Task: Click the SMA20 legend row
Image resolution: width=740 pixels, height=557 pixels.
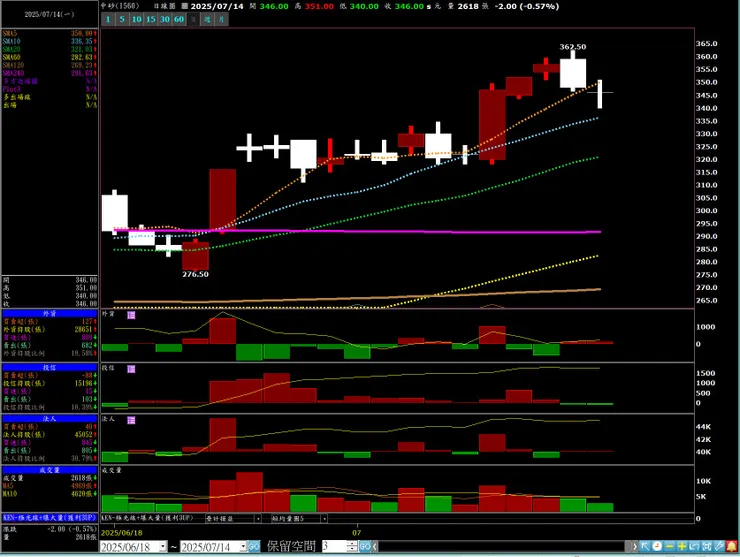Action: tap(50, 50)
